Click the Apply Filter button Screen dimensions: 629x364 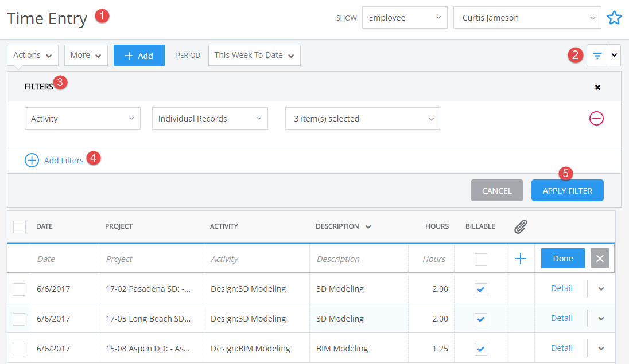[567, 190]
